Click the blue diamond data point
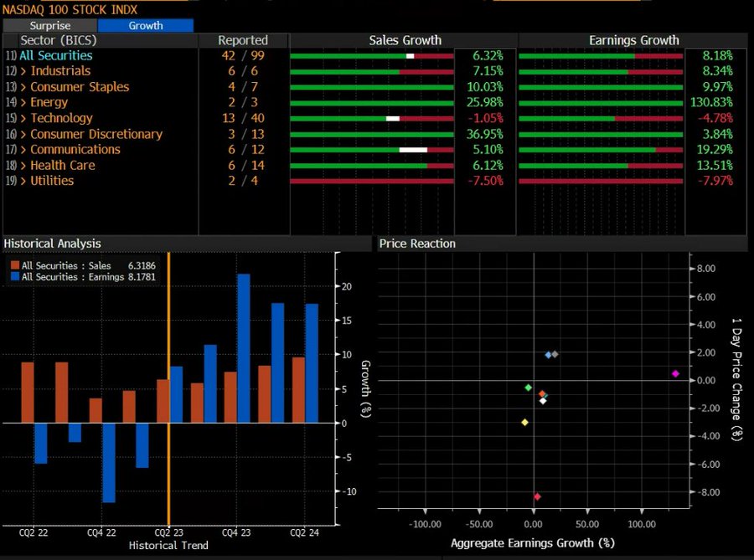 tap(549, 355)
